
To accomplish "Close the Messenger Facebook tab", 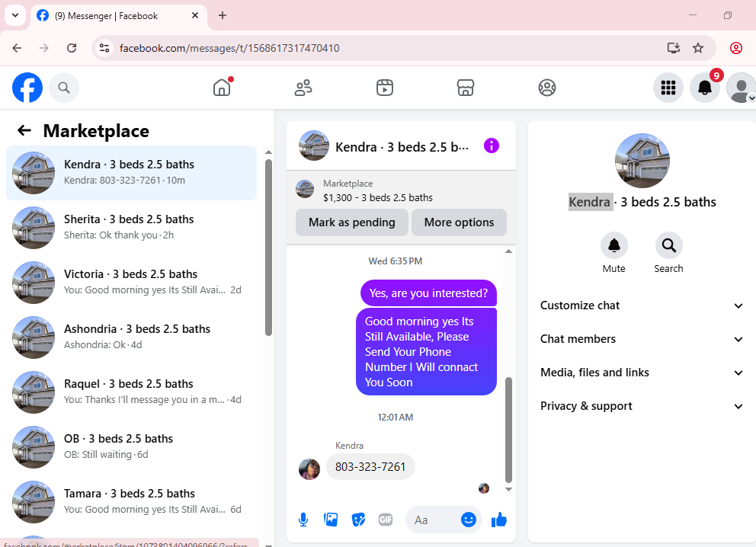I will 195,15.
